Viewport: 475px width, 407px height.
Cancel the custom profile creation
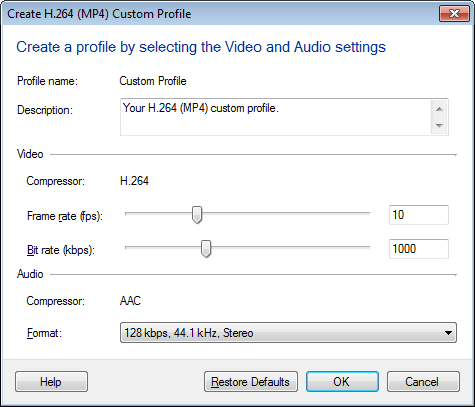point(423,382)
